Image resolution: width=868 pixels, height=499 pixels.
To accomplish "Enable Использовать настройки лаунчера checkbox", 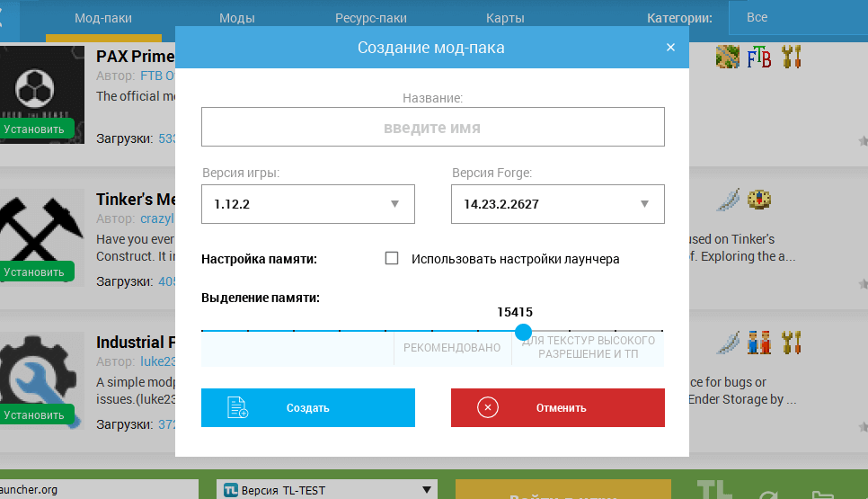I will point(392,258).
